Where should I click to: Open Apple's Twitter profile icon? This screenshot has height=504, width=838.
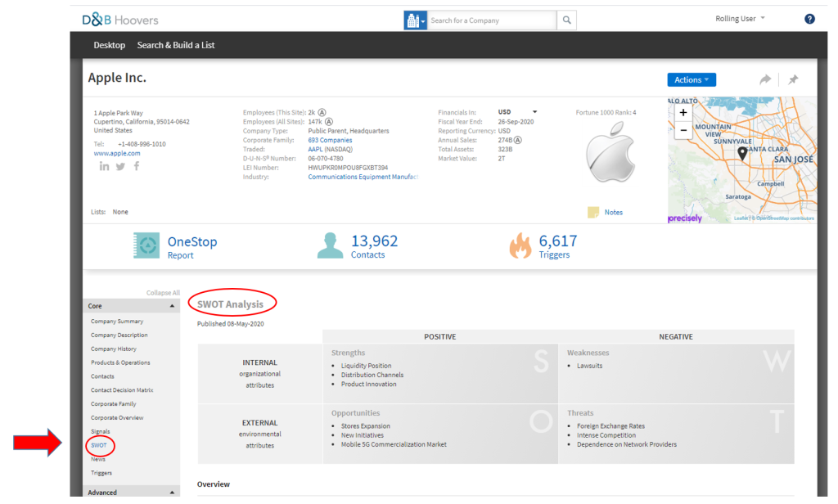(x=121, y=167)
